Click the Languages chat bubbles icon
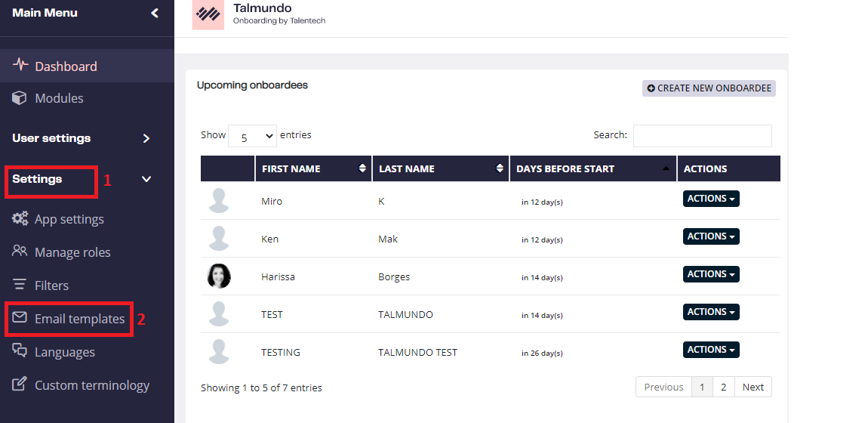Image resolution: width=868 pixels, height=423 pixels. (20, 351)
